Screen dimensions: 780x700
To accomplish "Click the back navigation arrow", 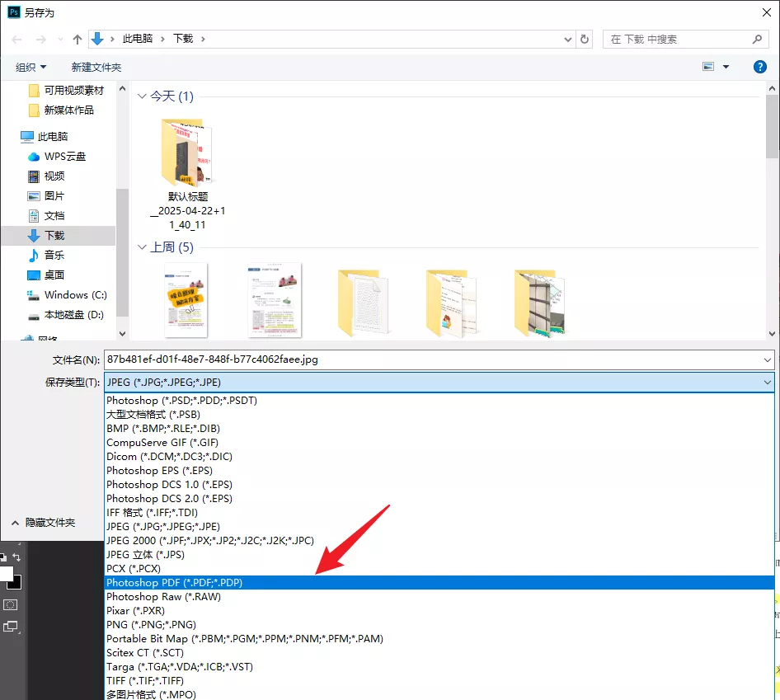I will [15, 38].
